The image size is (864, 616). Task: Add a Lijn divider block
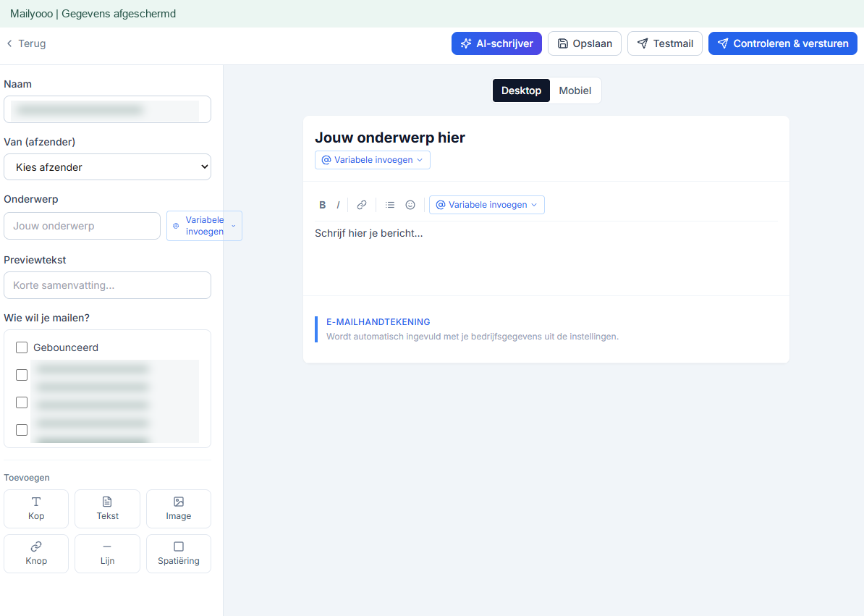(107, 554)
